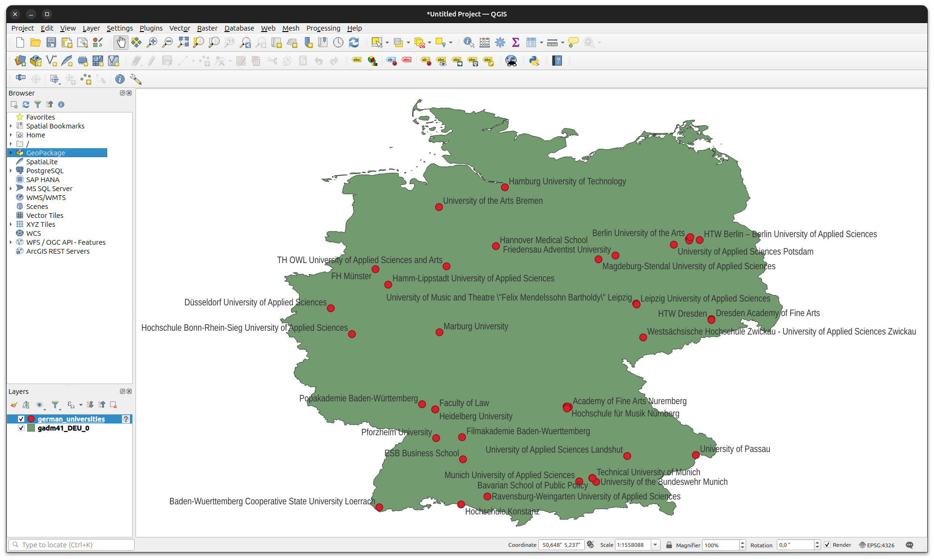This screenshot has width=934, height=560.
Task: Refresh the Browser panel
Action: click(x=26, y=104)
